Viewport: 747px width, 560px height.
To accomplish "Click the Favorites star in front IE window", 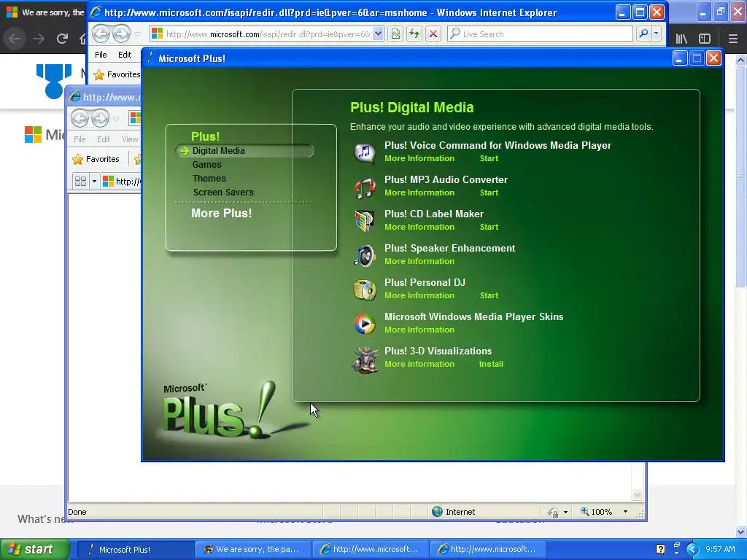I will tap(98, 75).
